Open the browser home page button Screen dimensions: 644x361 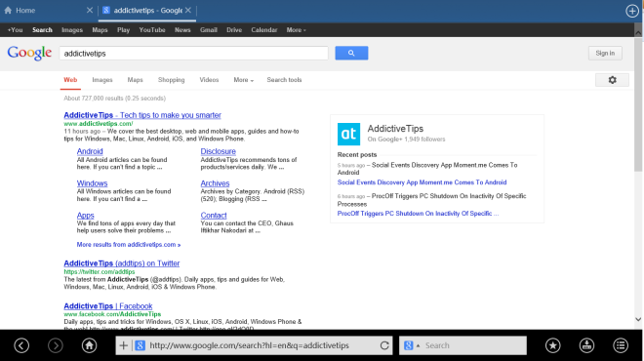pyautogui.click(x=89, y=345)
